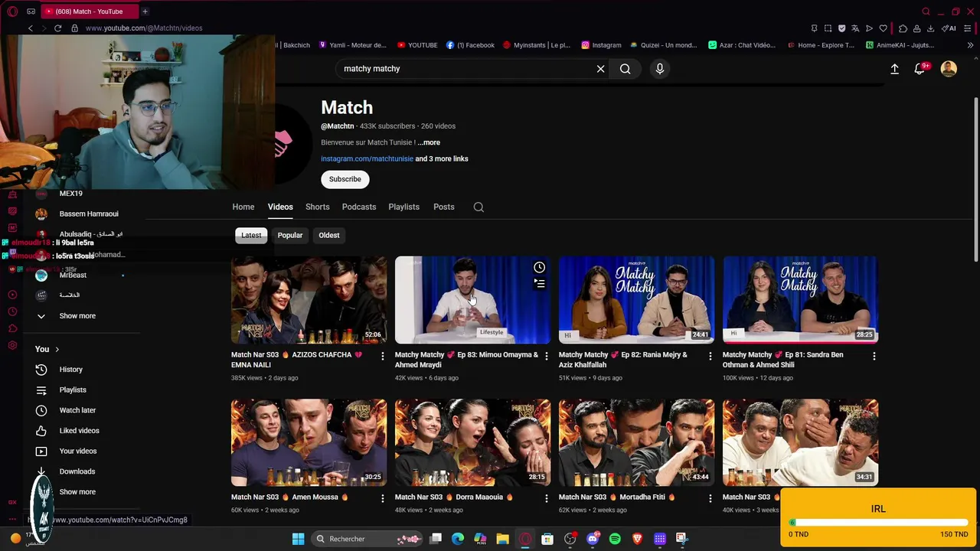Viewport: 980px width, 551px height.
Task: Open Bassem Hamraoui subscription channel
Action: point(89,214)
